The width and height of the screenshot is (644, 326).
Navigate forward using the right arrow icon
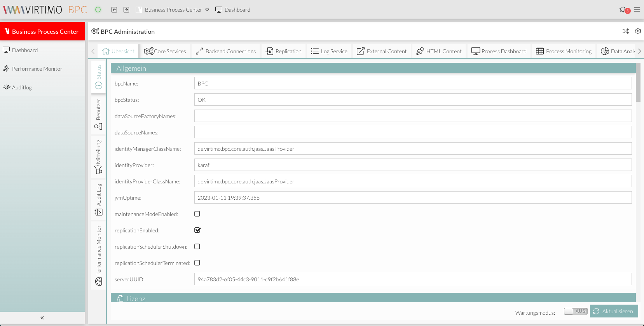point(126,10)
